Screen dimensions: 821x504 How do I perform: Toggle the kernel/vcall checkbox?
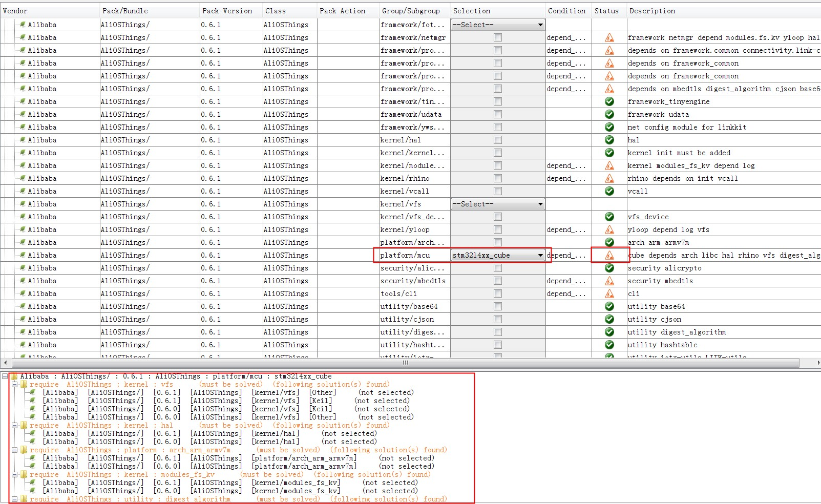[x=498, y=191]
